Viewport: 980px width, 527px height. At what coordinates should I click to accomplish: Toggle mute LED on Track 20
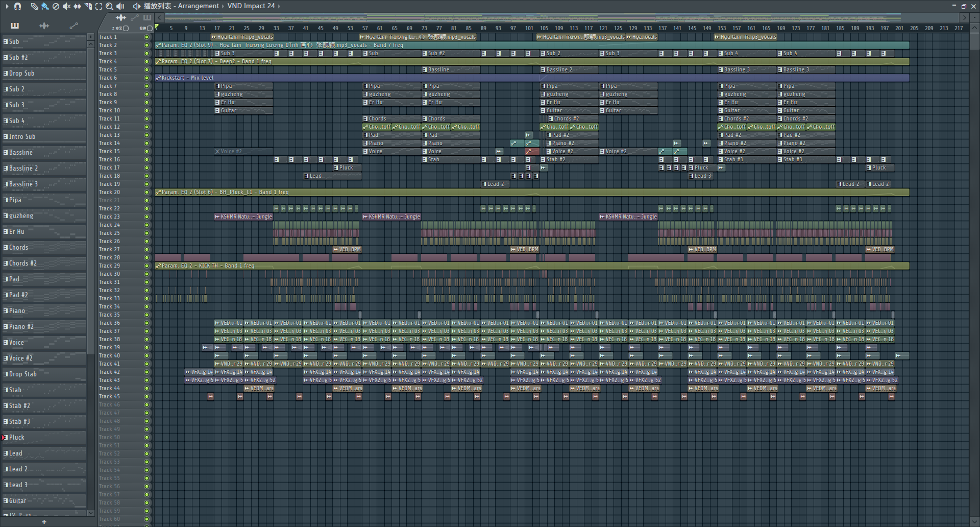click(147, 193)
